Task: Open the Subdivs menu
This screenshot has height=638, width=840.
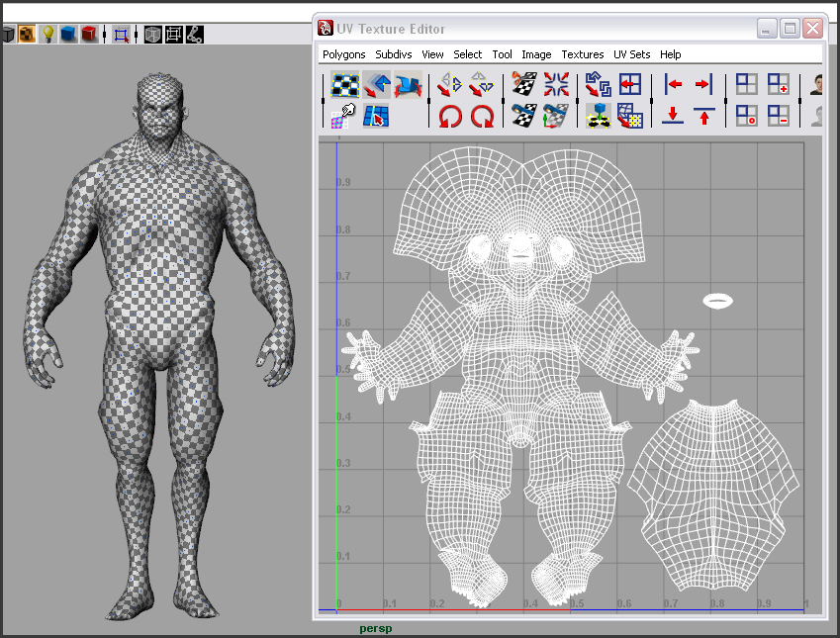Action: pos(394,54)
